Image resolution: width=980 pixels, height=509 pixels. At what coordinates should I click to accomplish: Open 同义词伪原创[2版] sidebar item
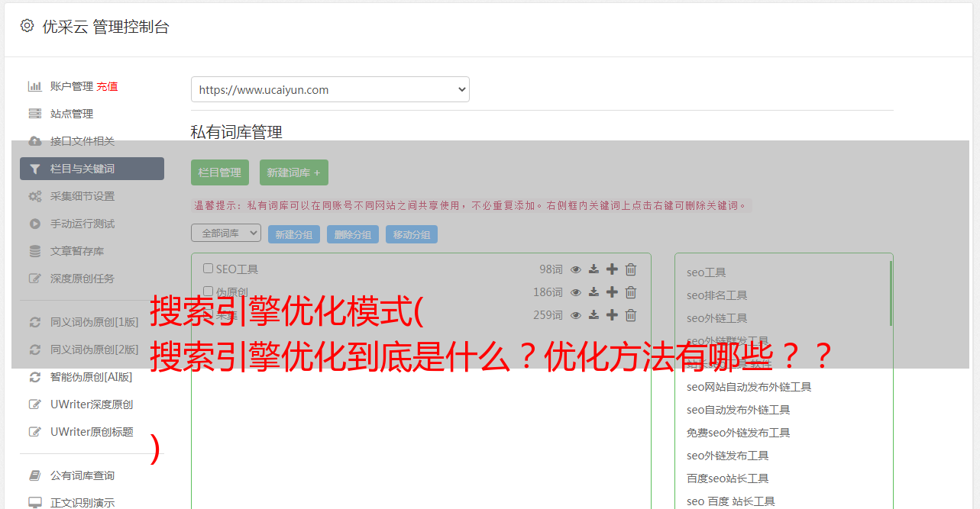[95, 350]
